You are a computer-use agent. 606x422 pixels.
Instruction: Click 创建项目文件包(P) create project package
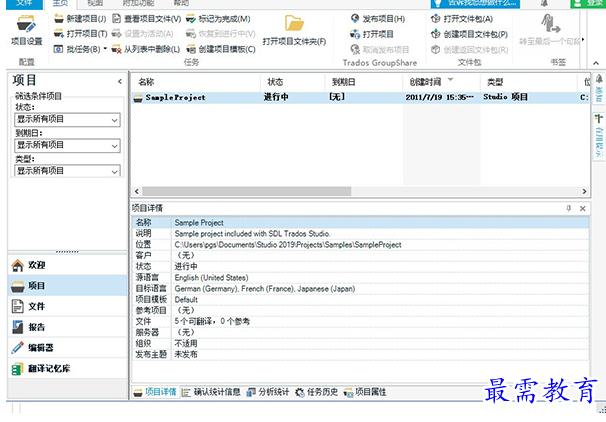[x=469, y=34]
